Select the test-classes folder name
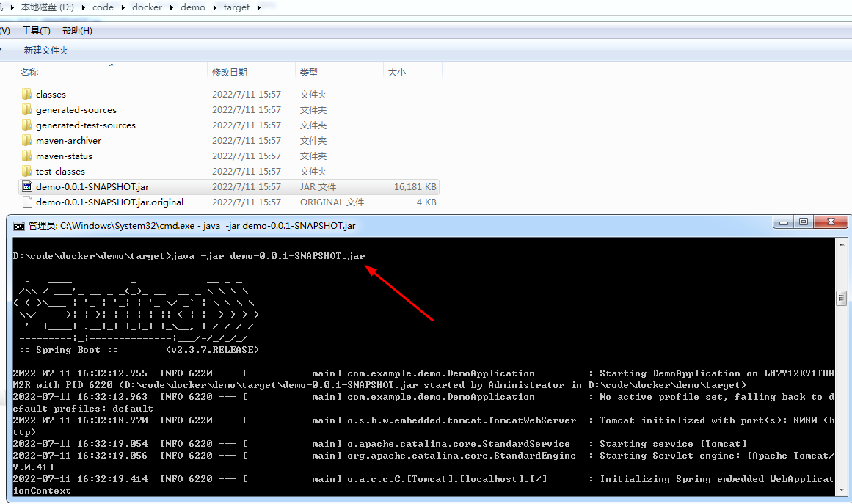The height and width of the screenshot is (504, 852). (x=60, y=171)
